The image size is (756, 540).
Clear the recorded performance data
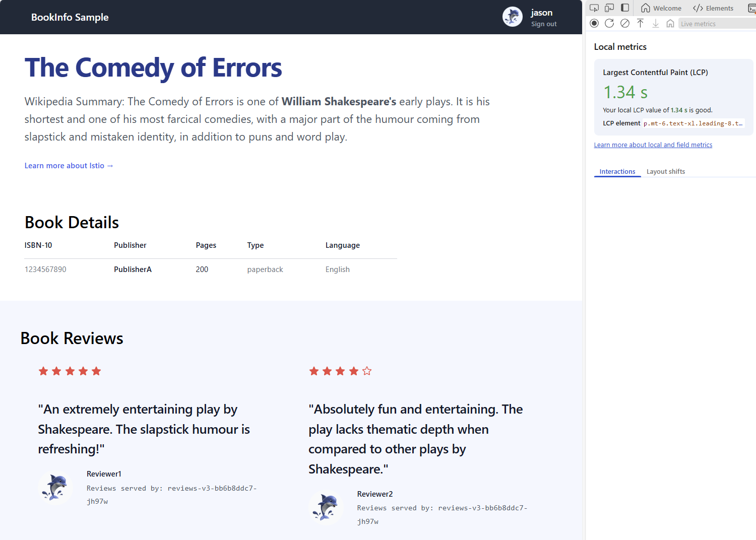pos(625,23)
